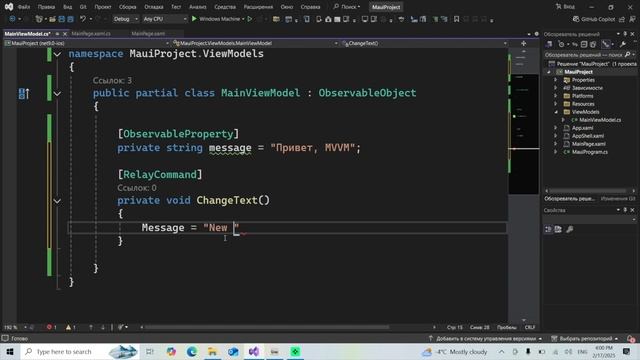
Task: Select MainPage.xaml in Solution Explorer
Action: tap(589, 144)
